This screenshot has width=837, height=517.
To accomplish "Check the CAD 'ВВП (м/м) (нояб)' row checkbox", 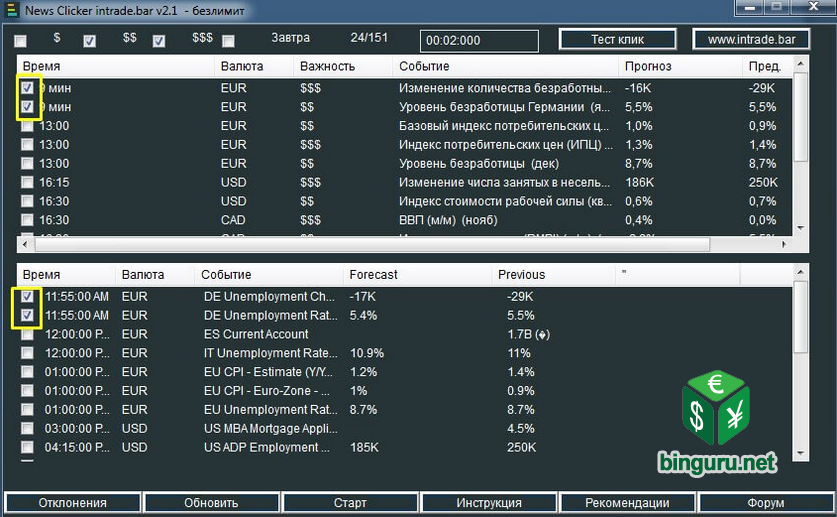I will point(27,220).
